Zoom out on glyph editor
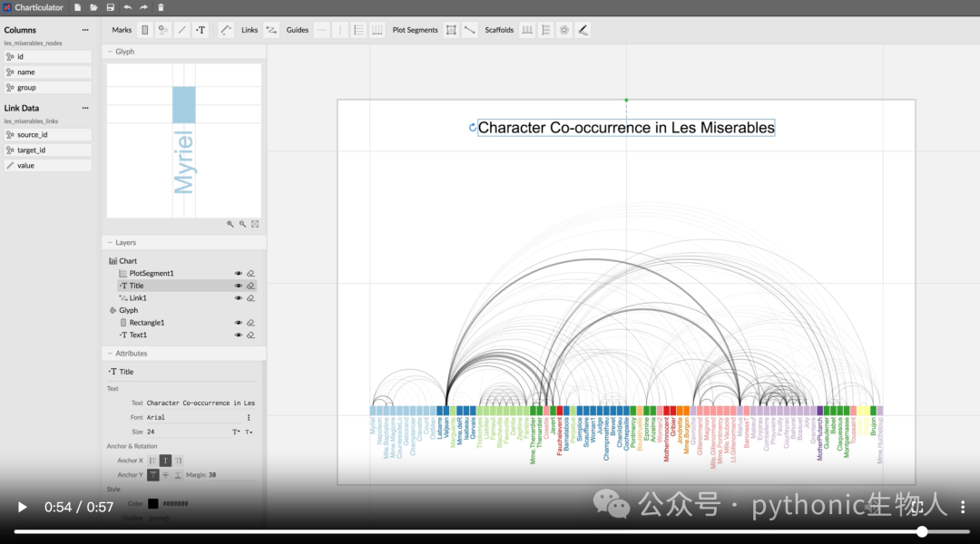The image size is (980, 544). pos(242,224)
